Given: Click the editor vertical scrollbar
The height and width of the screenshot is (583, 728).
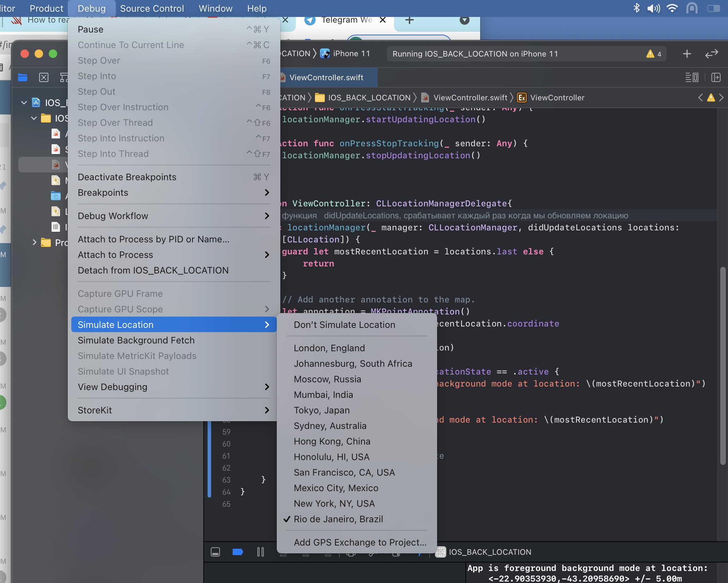Looking at the screenshot, I should [x=722, y=366].
